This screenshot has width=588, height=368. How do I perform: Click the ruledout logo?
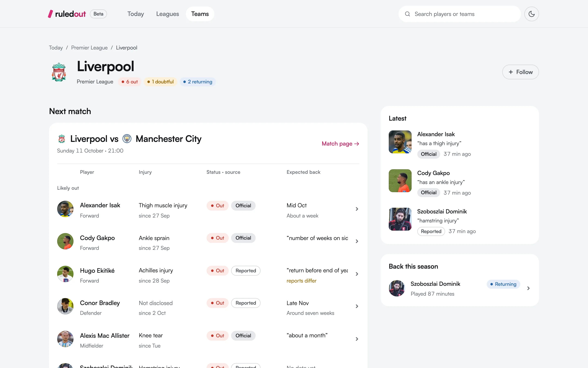(x=67, y=14)
